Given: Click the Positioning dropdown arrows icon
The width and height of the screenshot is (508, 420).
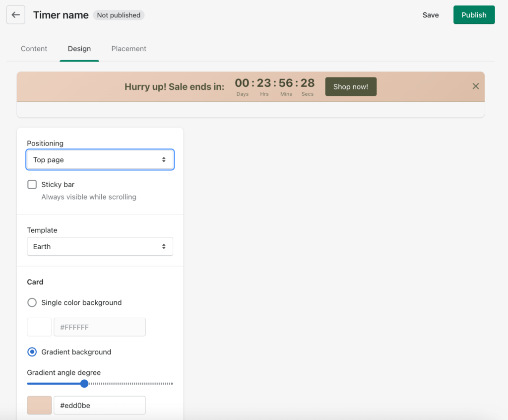Looking at the screenshot, I should tap(164, 160).
